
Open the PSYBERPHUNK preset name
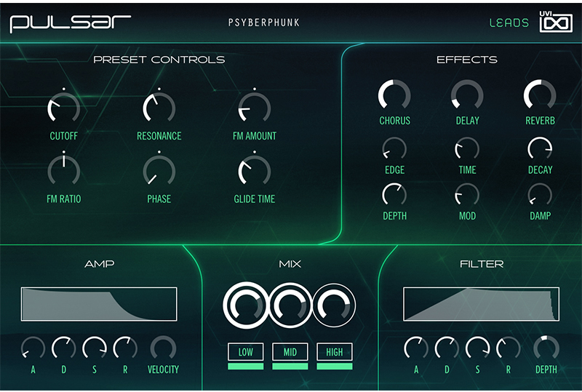(x=264, y=23)
